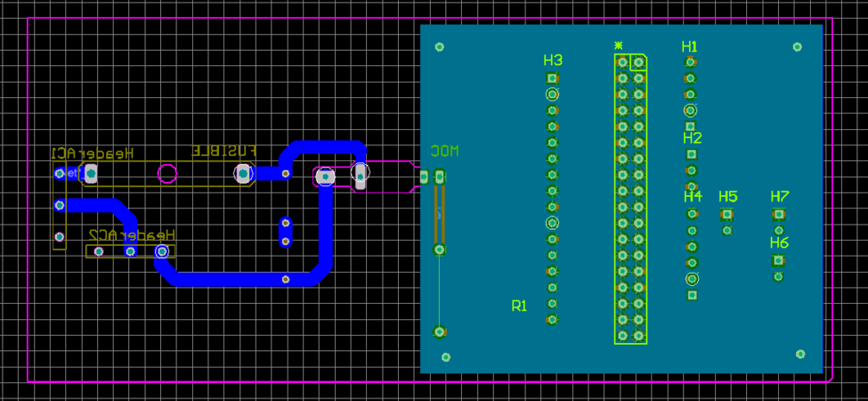Select the mirrored HeaderAC2 text

pos(132,234)
